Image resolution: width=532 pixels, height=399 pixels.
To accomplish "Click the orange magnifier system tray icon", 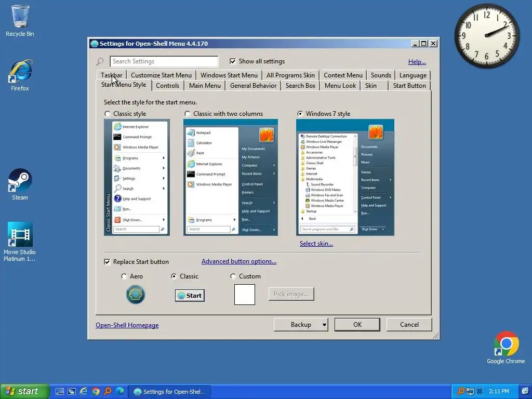I will [x=461, y=392].
